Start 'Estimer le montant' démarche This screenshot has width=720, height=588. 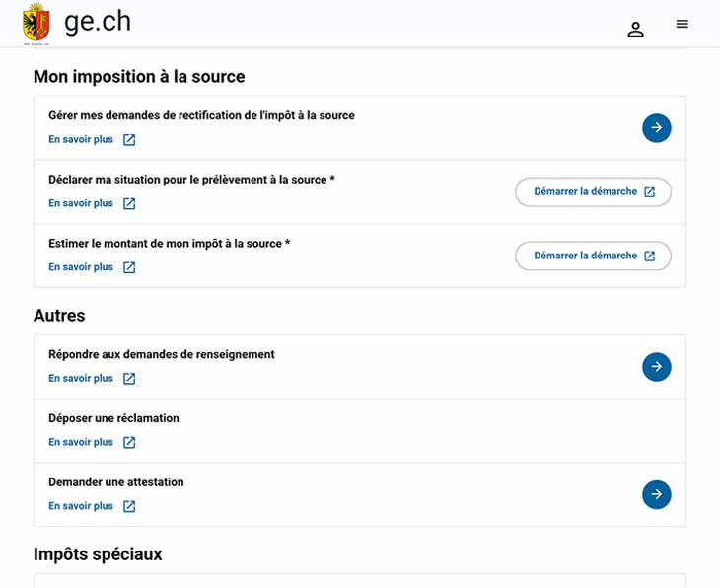point(593,256)
